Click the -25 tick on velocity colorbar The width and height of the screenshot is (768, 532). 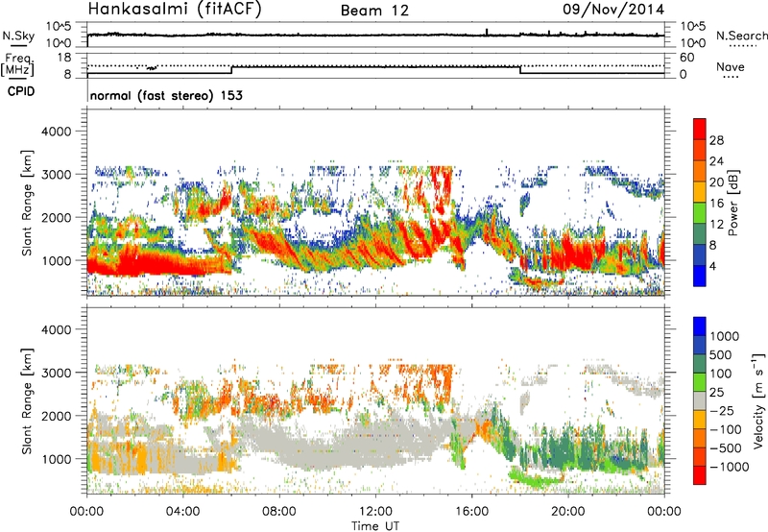(x=724, y=410)
